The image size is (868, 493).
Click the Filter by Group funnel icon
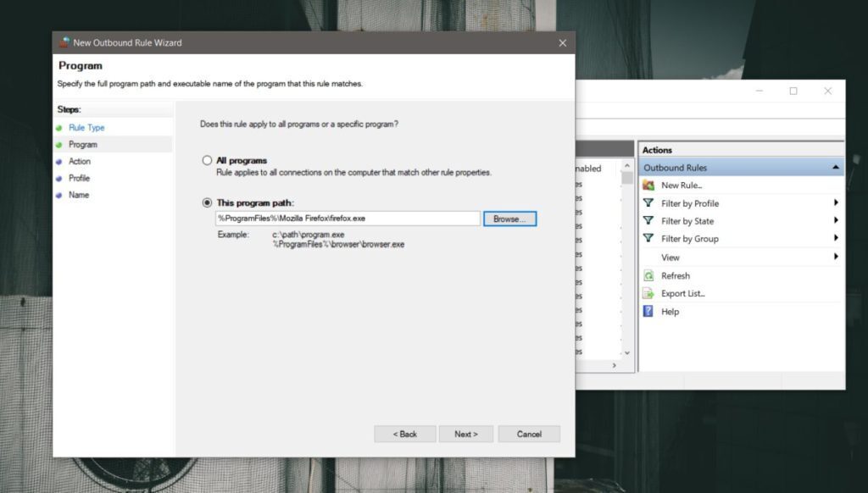[x=647, y=238]
